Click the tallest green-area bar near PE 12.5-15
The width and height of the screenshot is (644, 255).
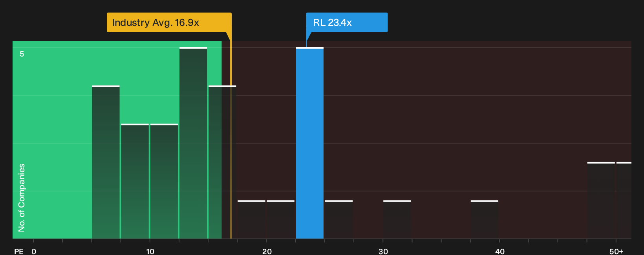click(193, 143)
